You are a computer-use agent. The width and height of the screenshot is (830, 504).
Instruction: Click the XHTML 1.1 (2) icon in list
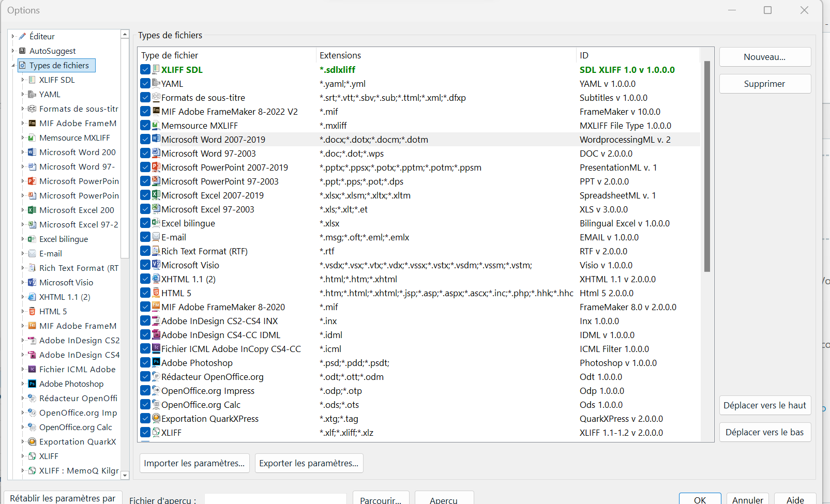pyautogui.click(x=156, y=279)
